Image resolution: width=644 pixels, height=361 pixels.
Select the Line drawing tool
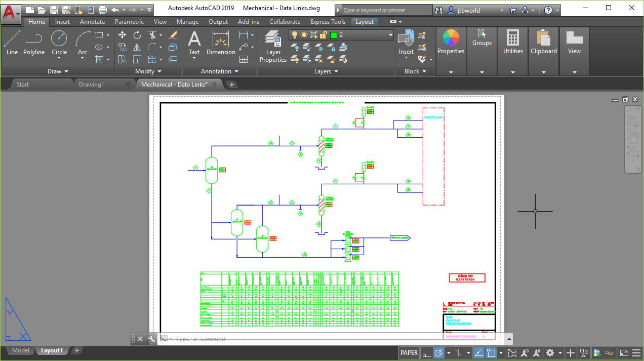12,43
